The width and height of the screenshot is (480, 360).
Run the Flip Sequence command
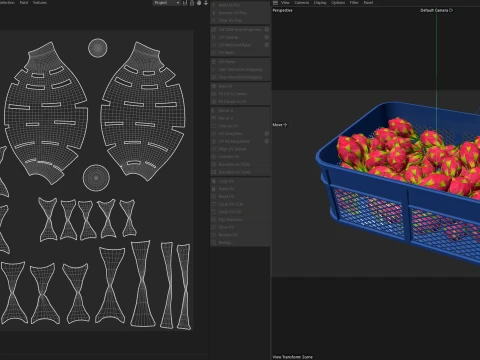[240, 219]
